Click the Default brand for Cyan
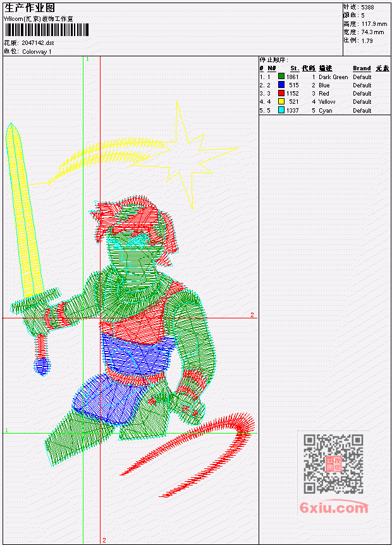This screenshot has height=545, width=392. [x=362, y=111]
